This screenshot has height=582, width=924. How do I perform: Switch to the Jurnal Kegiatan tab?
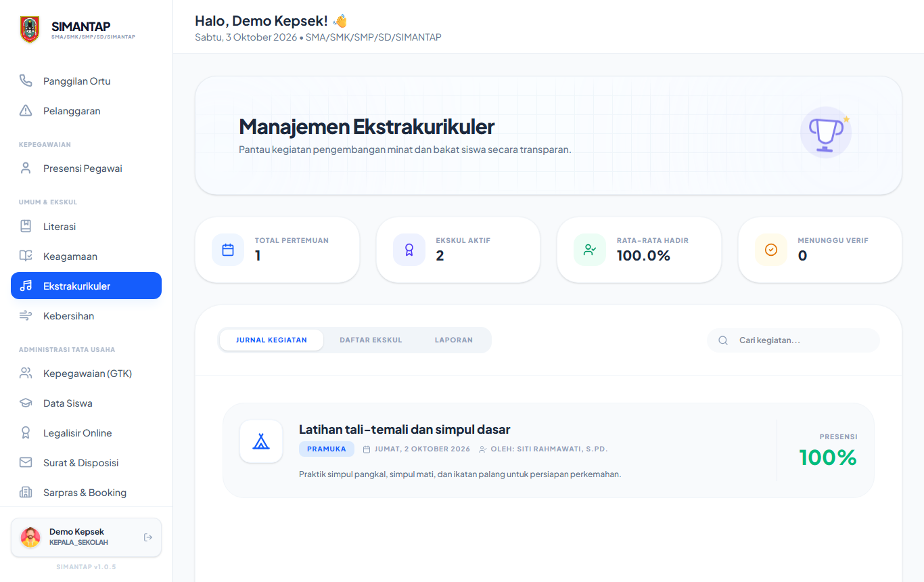tap(271, 340)
